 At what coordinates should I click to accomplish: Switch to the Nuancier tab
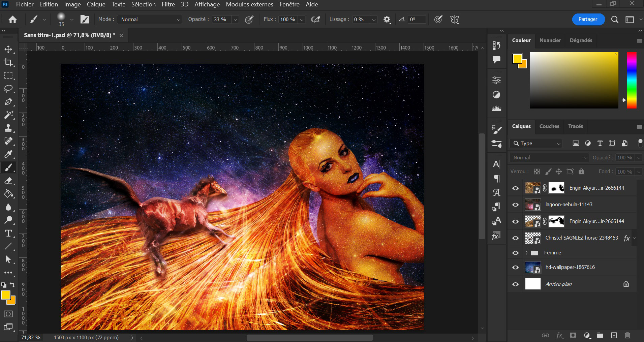click(x=550, y=40)
